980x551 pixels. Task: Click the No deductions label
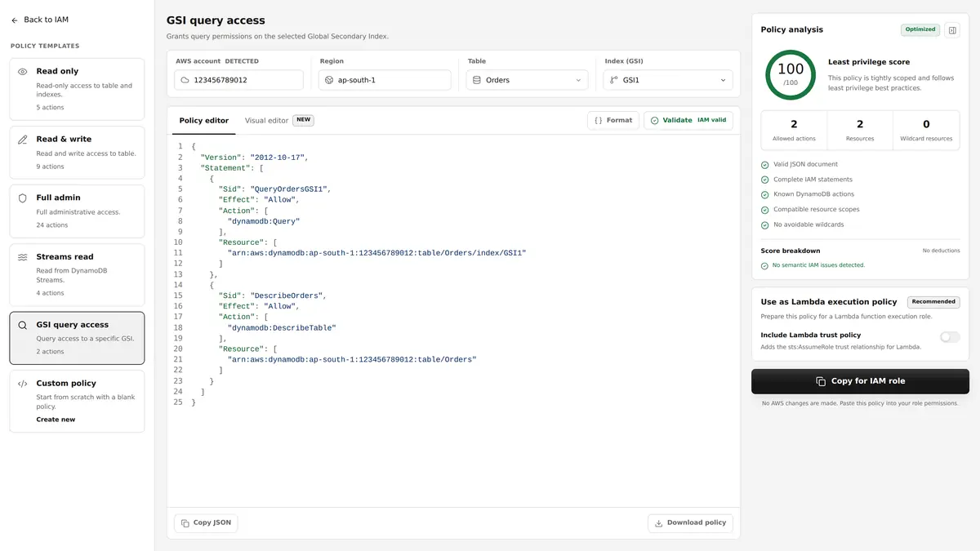tap(941, 251)
